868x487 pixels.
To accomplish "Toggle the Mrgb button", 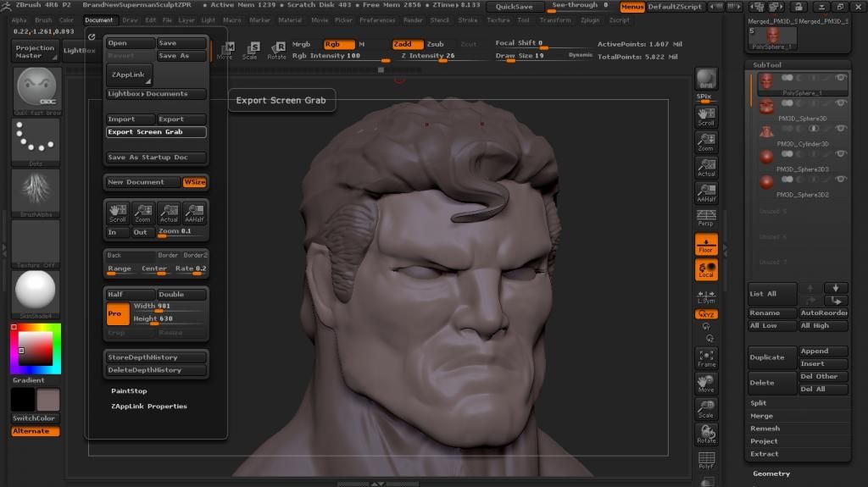I will click(x=301, y=44).
